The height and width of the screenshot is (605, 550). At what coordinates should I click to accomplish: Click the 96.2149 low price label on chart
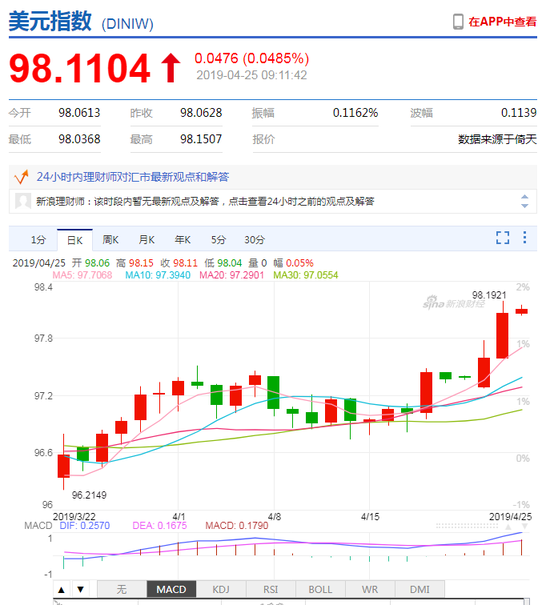point(89,495)
